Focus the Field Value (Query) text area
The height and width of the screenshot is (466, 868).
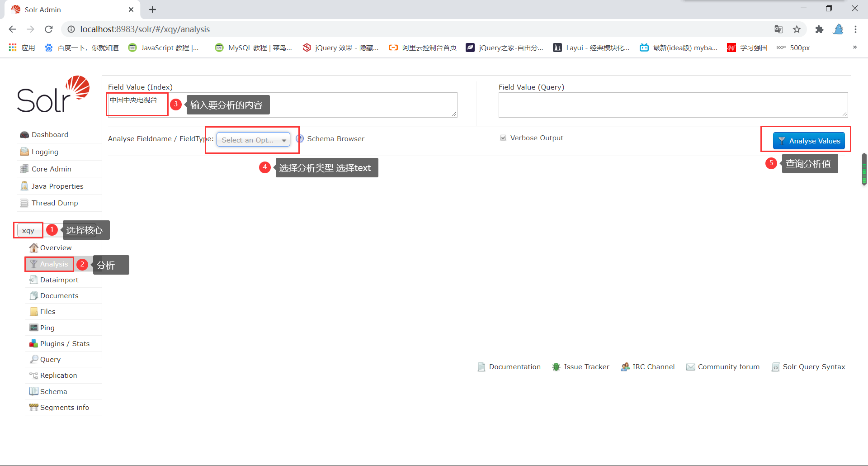click(x=673, y=105)
